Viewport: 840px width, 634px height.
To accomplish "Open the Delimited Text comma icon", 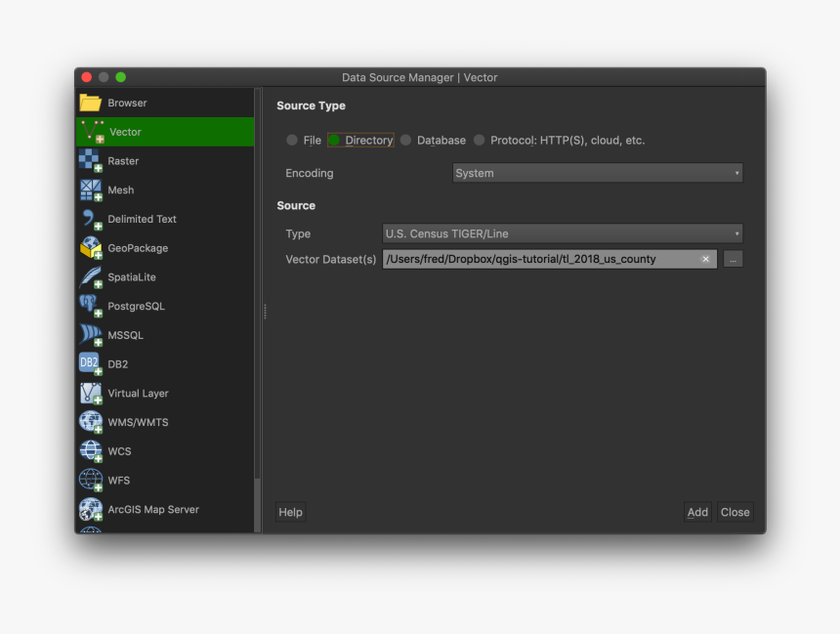I will (91, 219).
